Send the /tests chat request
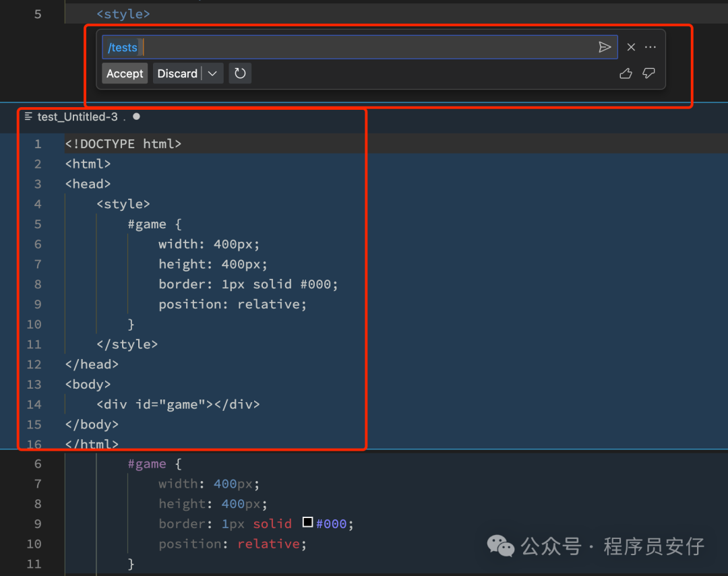The height and width of the screenshot is (576, 728). point(605,47)
